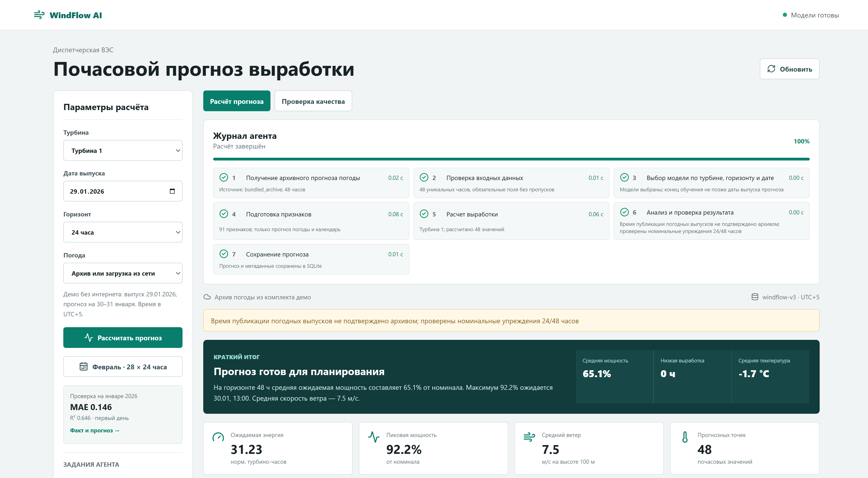Image resolution: width=868 pixels, height=478 pixels.
Task: Click the checkmark icon of step 2
Action: pos(424,177)
